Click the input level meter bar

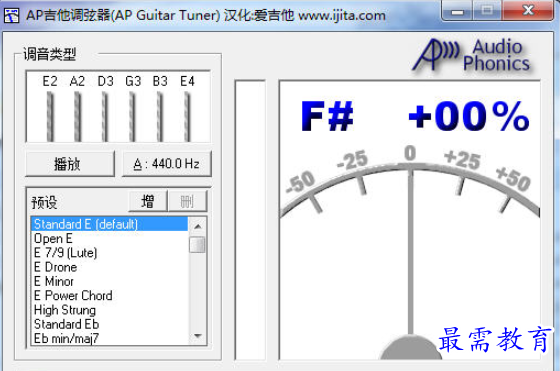(250, 220)
